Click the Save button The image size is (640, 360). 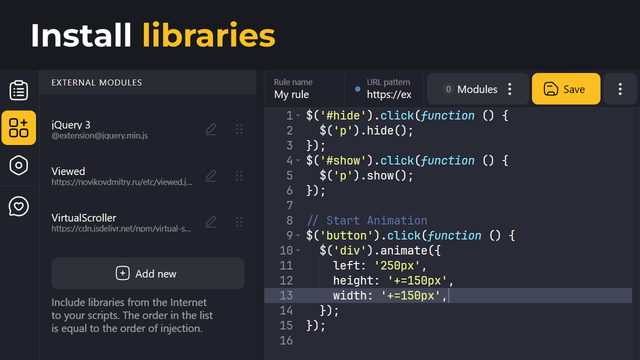click(x=566, y=89)
